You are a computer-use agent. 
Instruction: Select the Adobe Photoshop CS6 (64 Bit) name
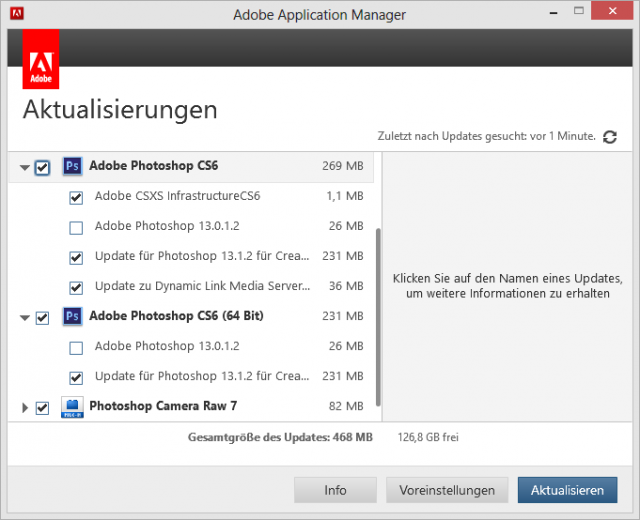[176, 316]
